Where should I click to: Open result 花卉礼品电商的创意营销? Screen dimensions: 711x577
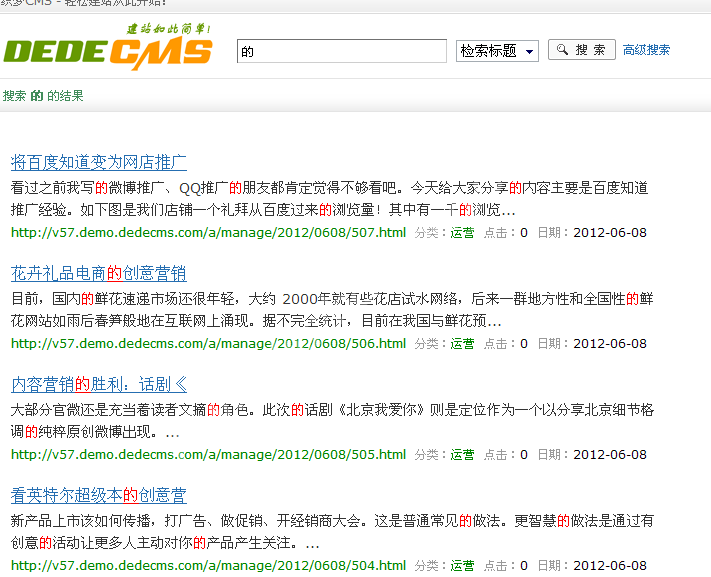(99, 273)
